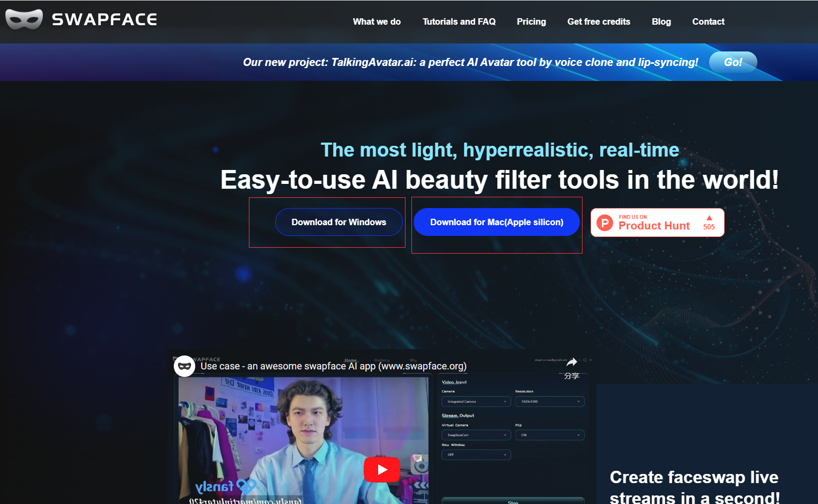Screen dimensions: 818x504
Task: Open Tutorials and FAQ page
Action: (x=459, y=21)
